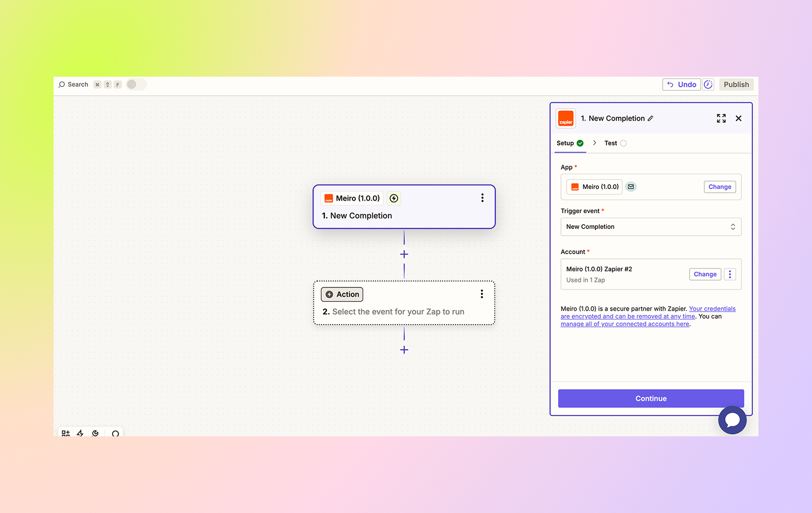Click the chevron between Setup and Test

point(594,143)
